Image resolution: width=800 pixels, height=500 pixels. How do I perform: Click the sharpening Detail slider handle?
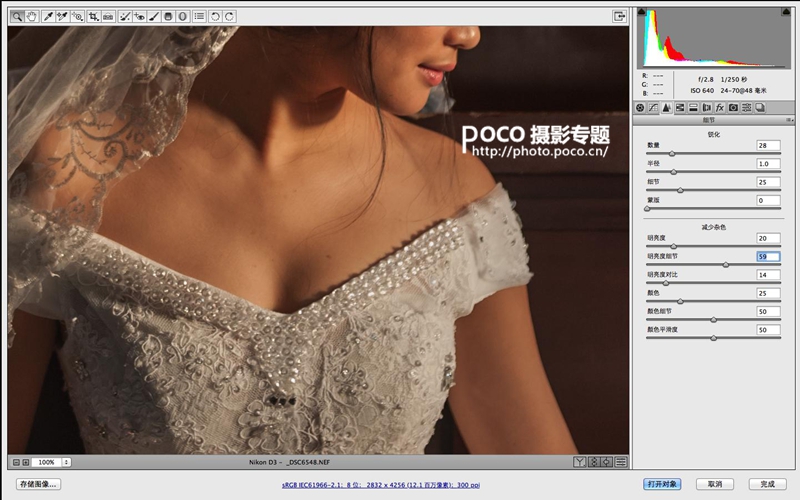[680, 190]
